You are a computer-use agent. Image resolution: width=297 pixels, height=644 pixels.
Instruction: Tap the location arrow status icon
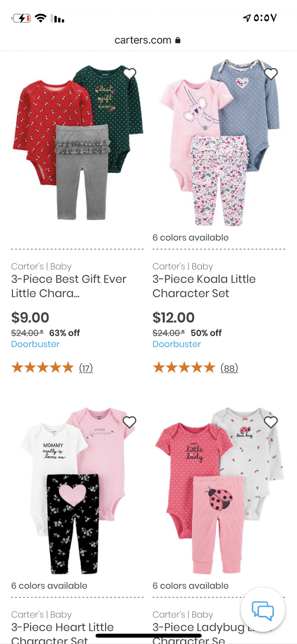click(x=247, y=18)
